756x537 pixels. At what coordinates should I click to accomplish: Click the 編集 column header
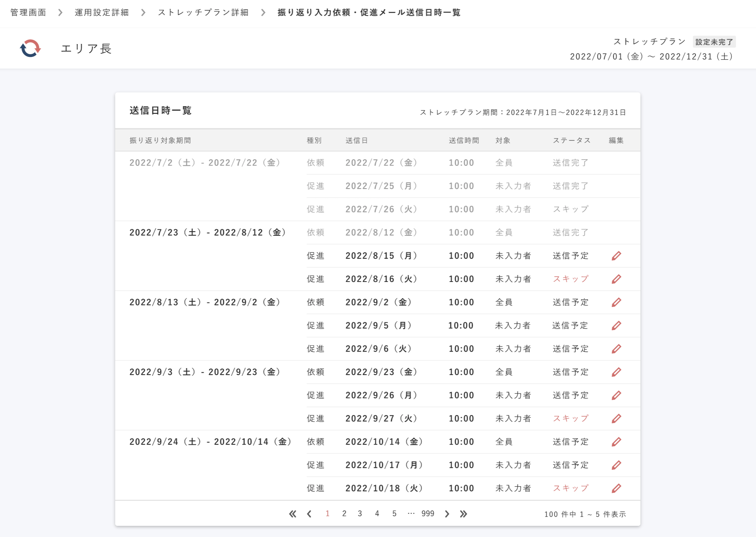point(616,140)
